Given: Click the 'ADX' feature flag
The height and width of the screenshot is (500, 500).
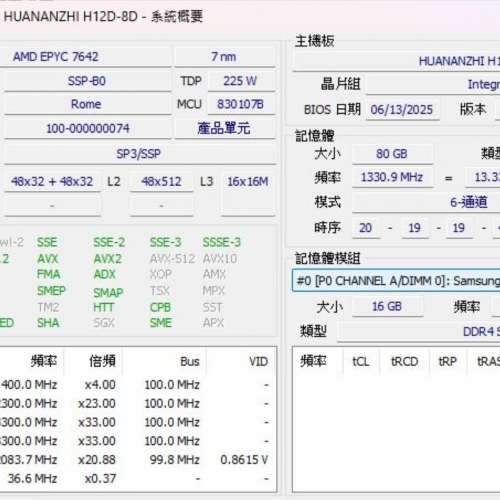Looking at the screenshot, I should point(104,274).
